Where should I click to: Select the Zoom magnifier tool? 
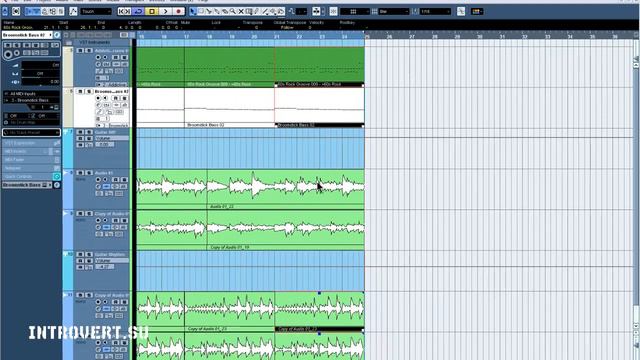click(233, 11)
